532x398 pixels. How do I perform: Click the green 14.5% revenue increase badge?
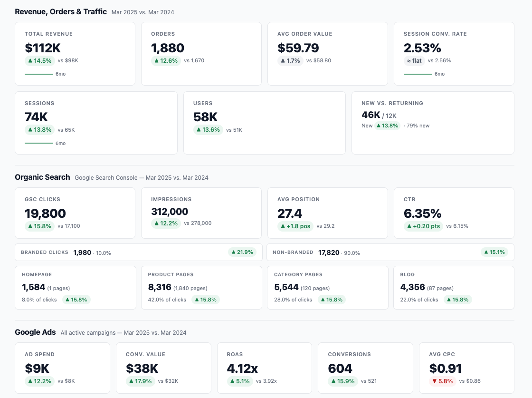(x=39, y=61)
